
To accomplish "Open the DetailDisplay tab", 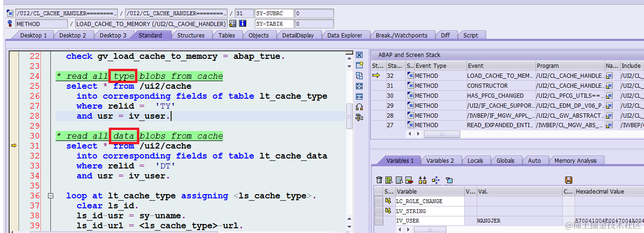I will 298,35.
